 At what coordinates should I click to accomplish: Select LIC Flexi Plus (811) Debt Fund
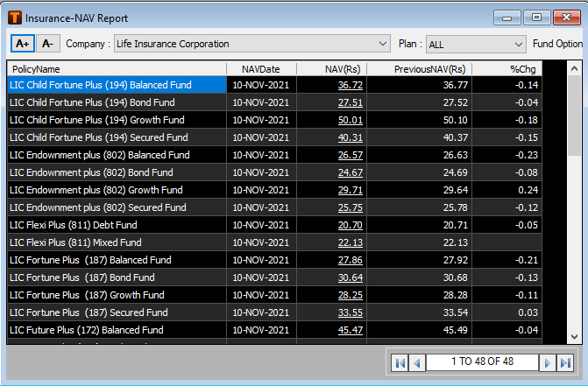tap(117, 225)
